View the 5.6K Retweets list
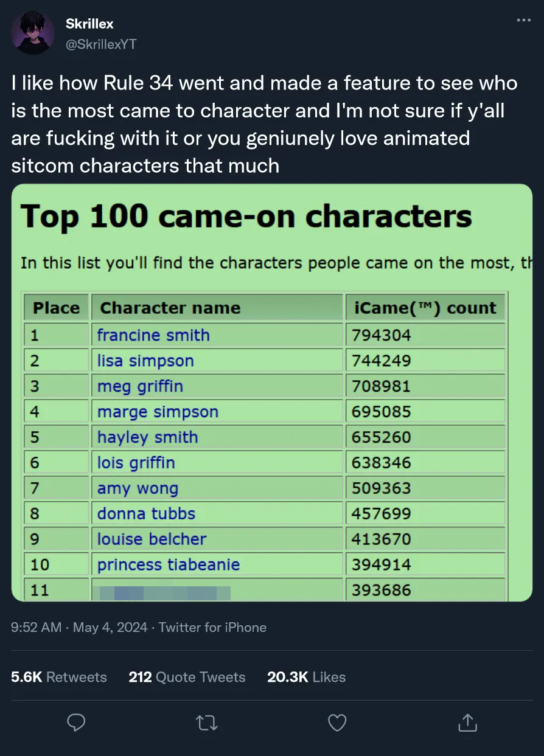Screen dimensions: 544x756 [59, 677]
